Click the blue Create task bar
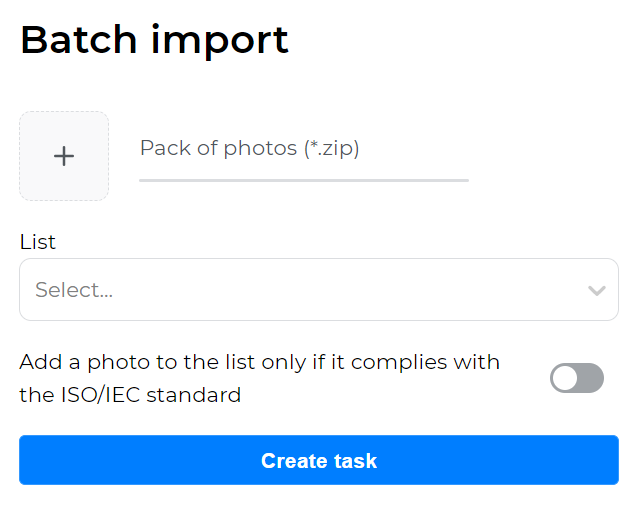Image resolution: width=643 pixels, height=506 pixels. click(x=319, y=461)
